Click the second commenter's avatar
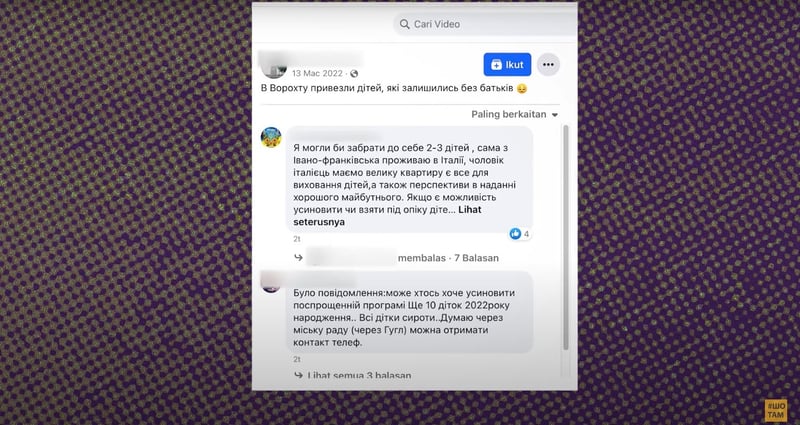Viewport: 800px width, 425px height. pyautogui.click(x=271, y=284)
